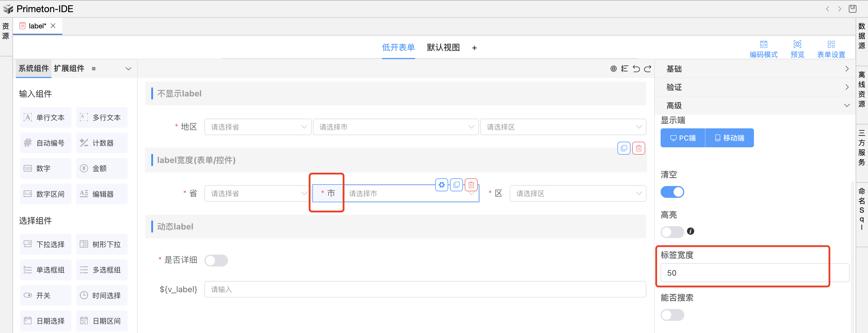Turn on the 是否详细 switch
Image resolution: width=868 pixels, height=333 pixels.
[216, 261]
